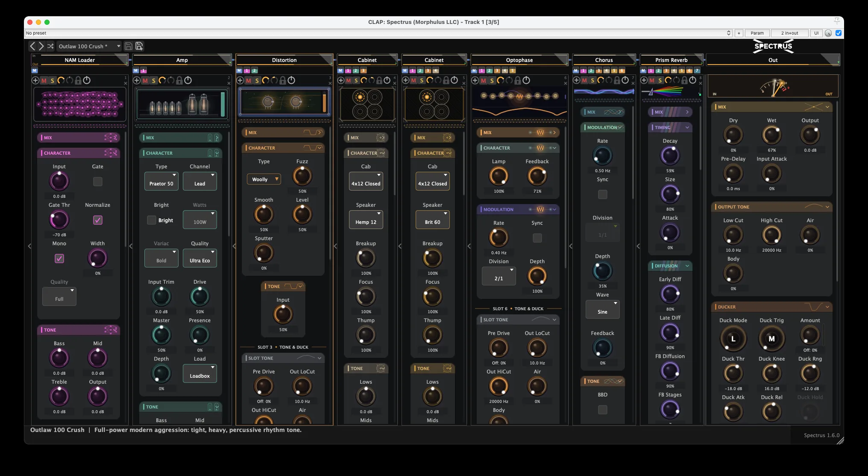Open the Speaker Hemp 12 dropdown
The width and height of the screenshot is (868, 476).
(366, 220)
